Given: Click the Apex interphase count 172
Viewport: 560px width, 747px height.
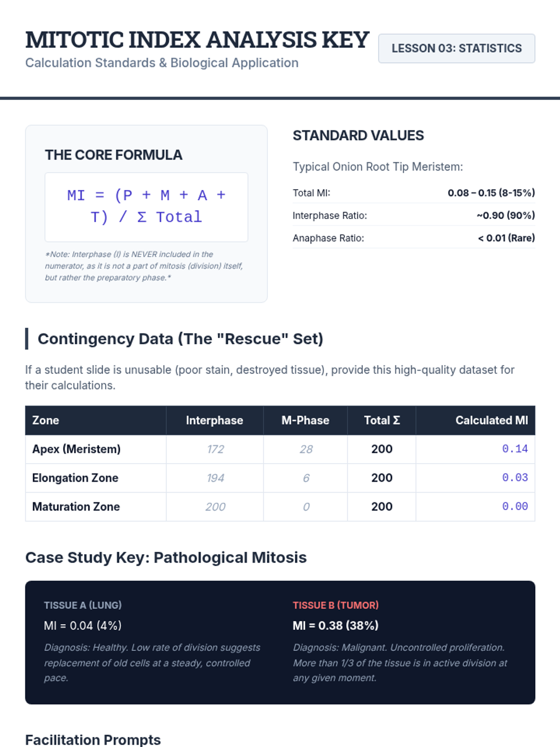Looking at the screenshot, I should 215,449.
